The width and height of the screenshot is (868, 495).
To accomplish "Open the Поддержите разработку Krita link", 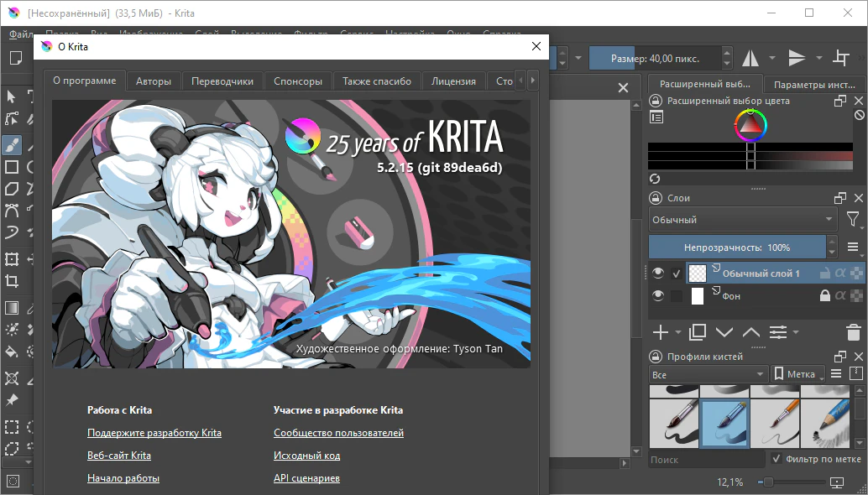I will pyautogui.click(x=154, y=433).
